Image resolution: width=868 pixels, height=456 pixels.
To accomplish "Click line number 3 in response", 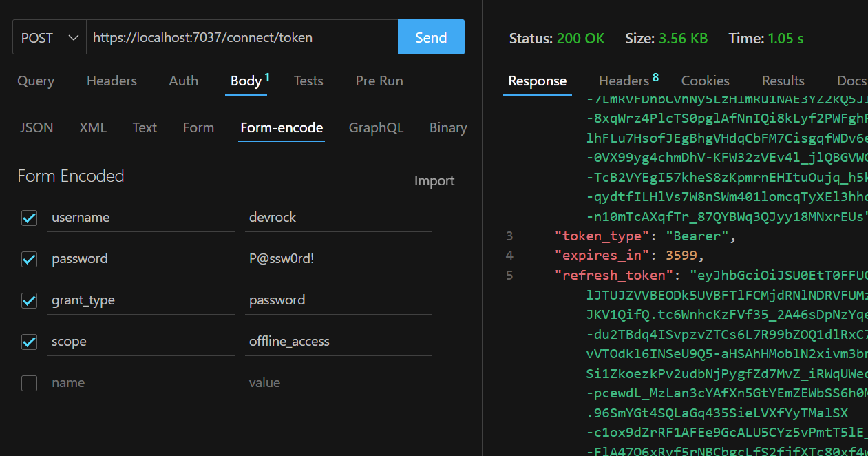I will click(509, 236).
